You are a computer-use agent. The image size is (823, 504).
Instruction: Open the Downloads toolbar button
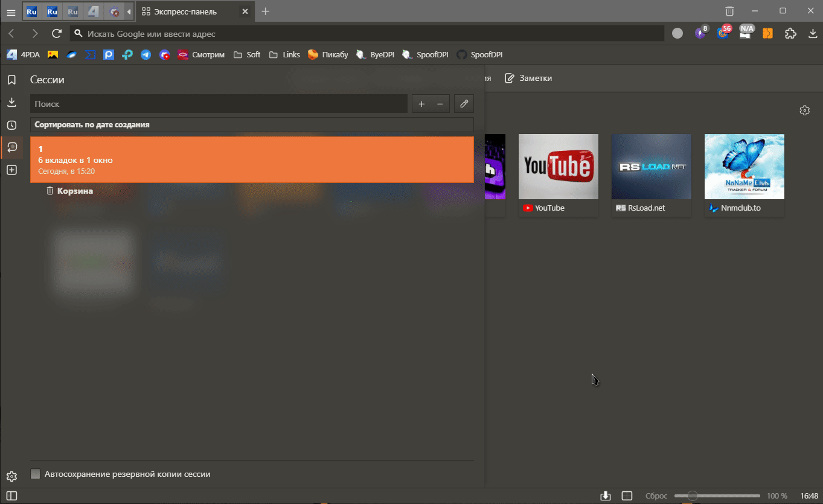click(813, 34)
